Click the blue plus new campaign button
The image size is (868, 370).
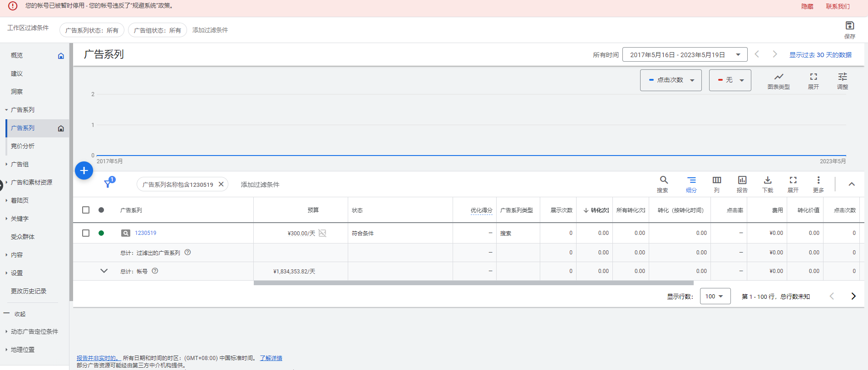pyautogui.click(x=84, y=170)
